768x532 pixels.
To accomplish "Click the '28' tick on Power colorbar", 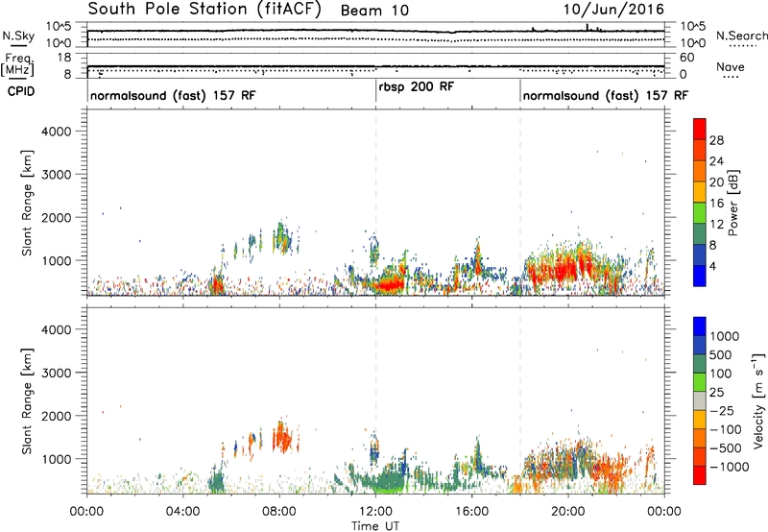I will pos(716,140).
